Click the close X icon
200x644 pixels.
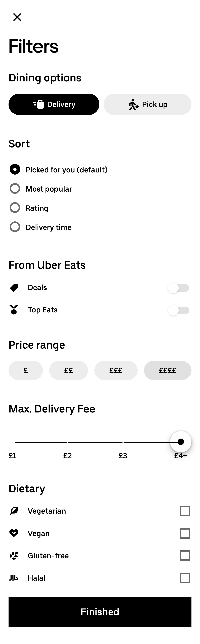17,17
